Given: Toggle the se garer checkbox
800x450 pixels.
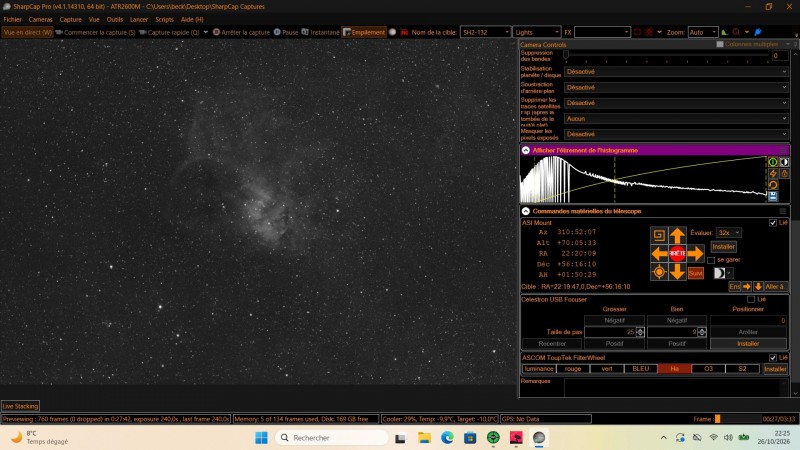Looking at the screenshot, I should (x=711, y=260).
